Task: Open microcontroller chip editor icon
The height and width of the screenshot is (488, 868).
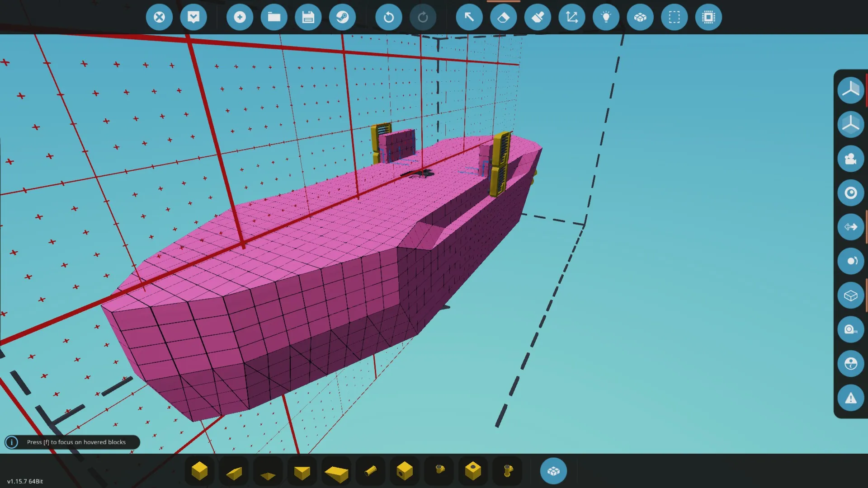Action: 708,17
